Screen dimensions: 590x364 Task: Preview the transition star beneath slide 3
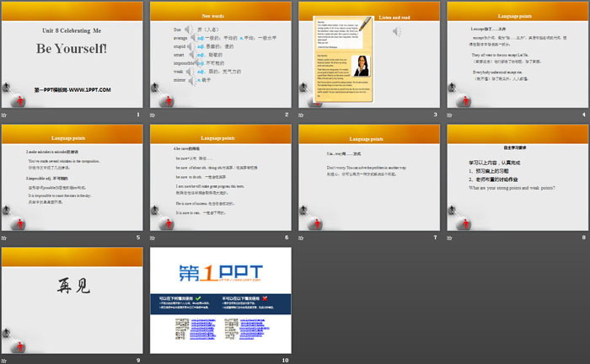[x=302, y=114]
